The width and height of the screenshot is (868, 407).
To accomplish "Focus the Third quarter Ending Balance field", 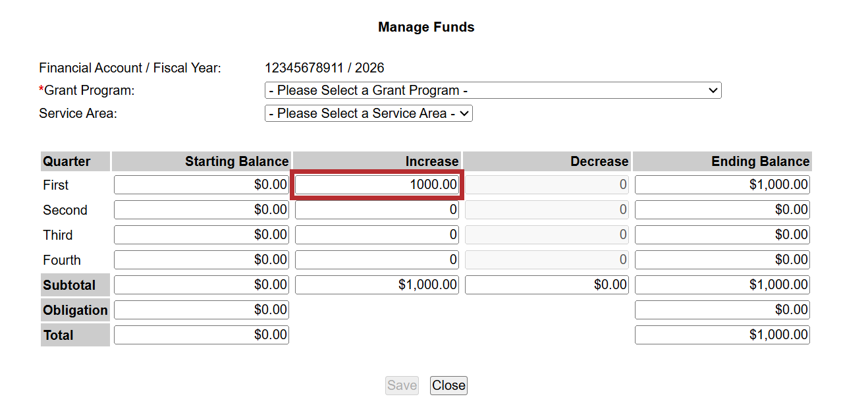I will point(722,235).
